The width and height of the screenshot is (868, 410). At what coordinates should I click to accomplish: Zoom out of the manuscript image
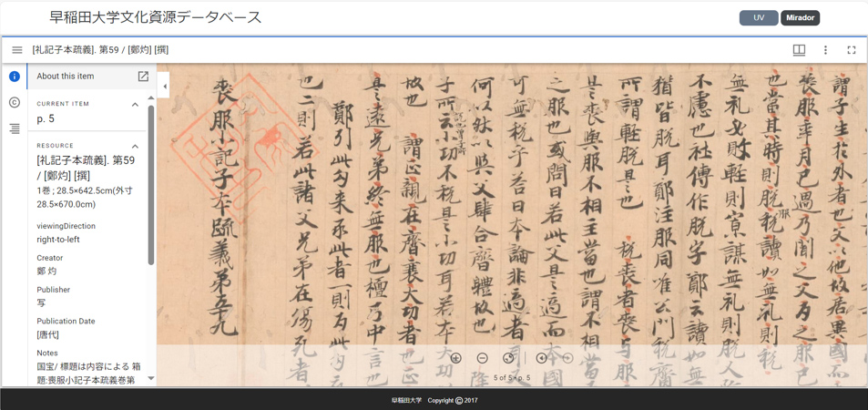(x=482, y=358)
